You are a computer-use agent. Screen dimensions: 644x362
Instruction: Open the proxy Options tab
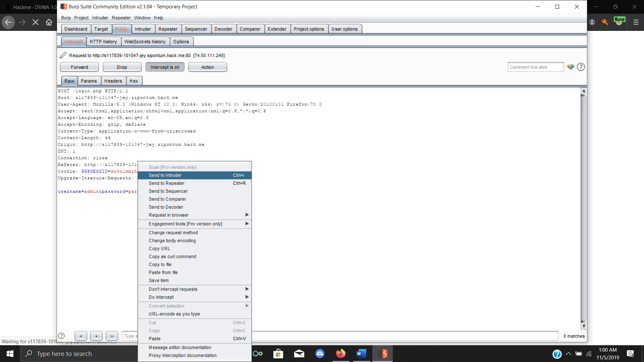coord(181,42)
